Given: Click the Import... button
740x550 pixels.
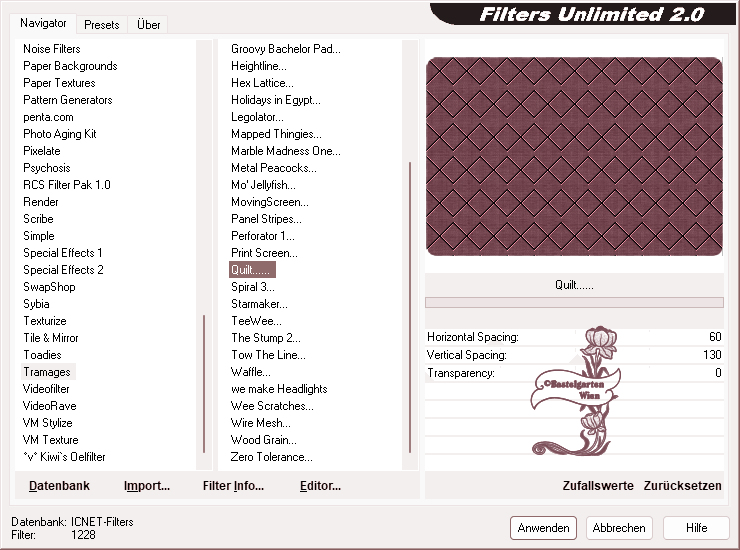Looking at the screenshot, I should 147,485.
